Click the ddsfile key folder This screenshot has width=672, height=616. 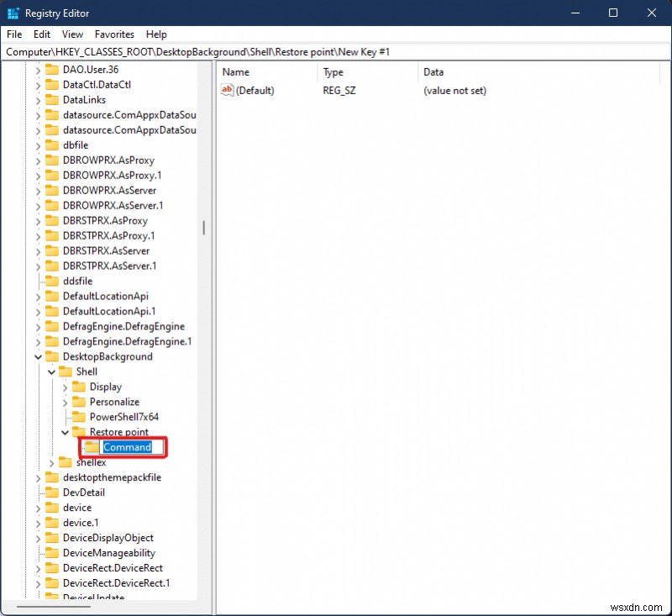[79, 281]
